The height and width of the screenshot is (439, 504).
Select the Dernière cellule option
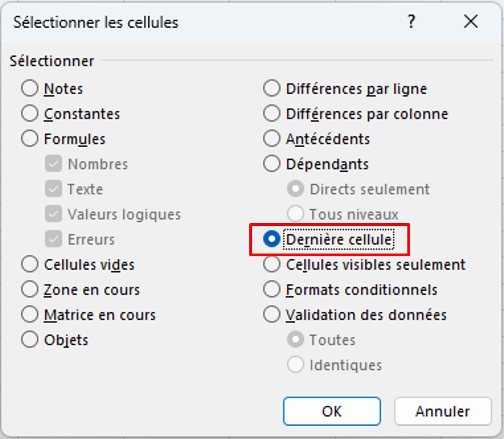point(272,239)
